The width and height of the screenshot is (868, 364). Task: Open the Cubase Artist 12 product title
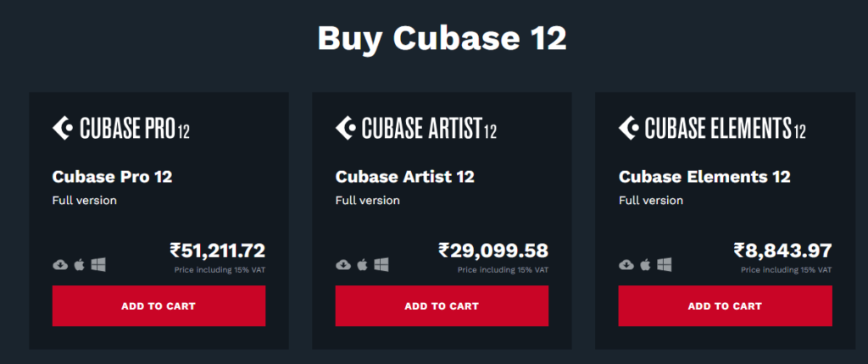(x=405, y=177)
